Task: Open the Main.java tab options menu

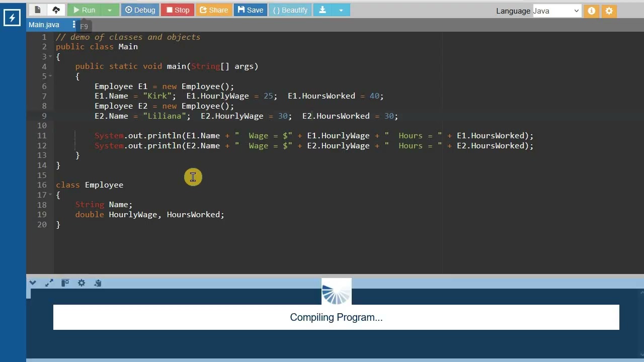Action: pos(73,25)
